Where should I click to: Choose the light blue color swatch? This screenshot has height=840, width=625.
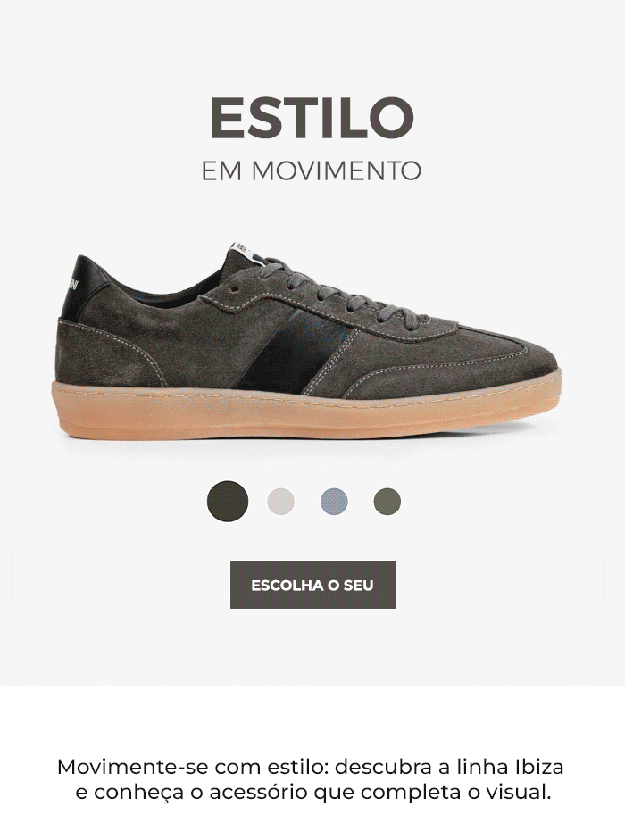(x=334, y=502)
